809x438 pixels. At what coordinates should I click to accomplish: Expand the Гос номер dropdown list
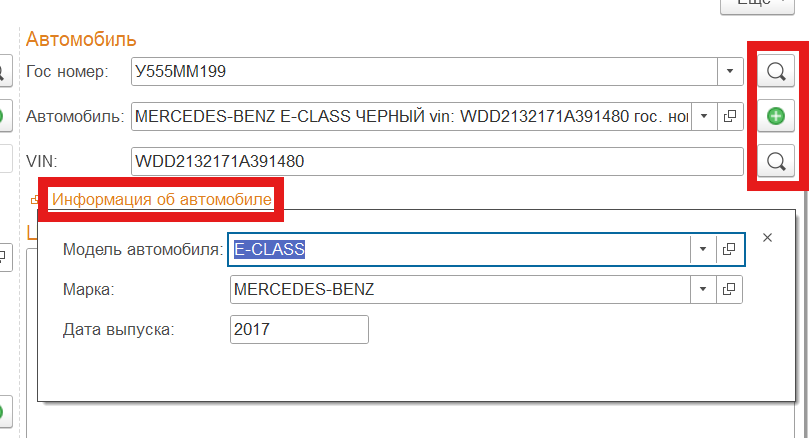point(730,72)
